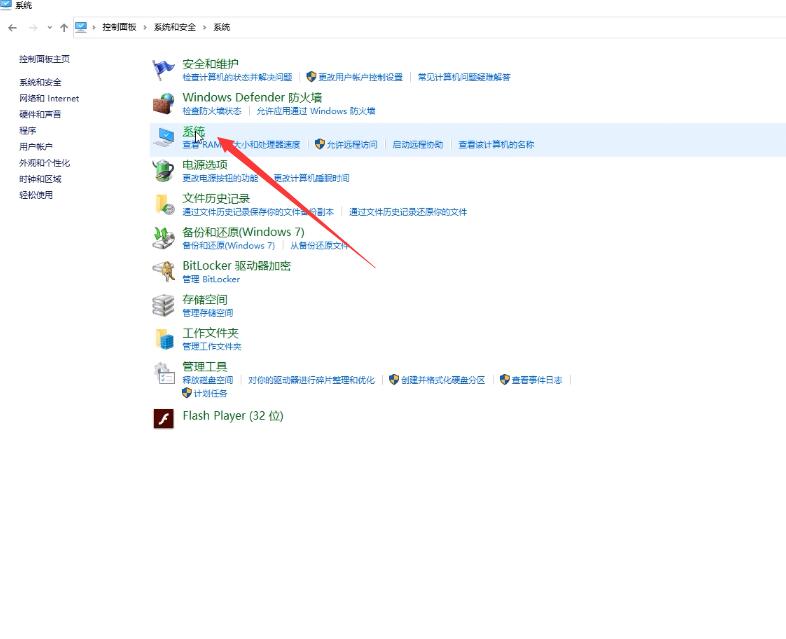Open 外观和个性化 category
Viewport: 786px width, 639px height.
[x=45, y=163]
